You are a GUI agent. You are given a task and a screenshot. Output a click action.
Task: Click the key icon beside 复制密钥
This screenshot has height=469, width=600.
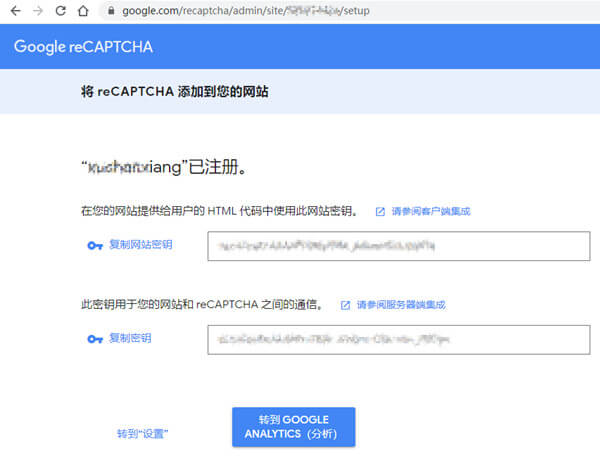pyautogui.click(x=95, y=339)
